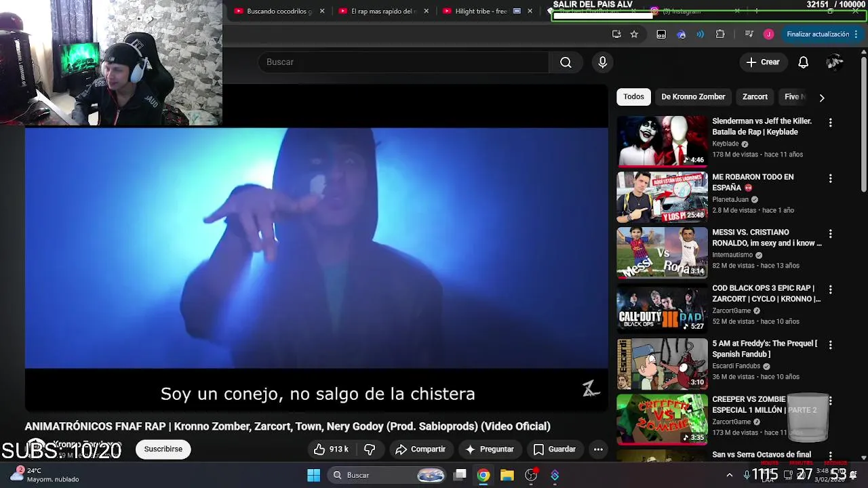
Task: Open 5 AM at Freddy's The Prequel title
Action: coord(765,349)
